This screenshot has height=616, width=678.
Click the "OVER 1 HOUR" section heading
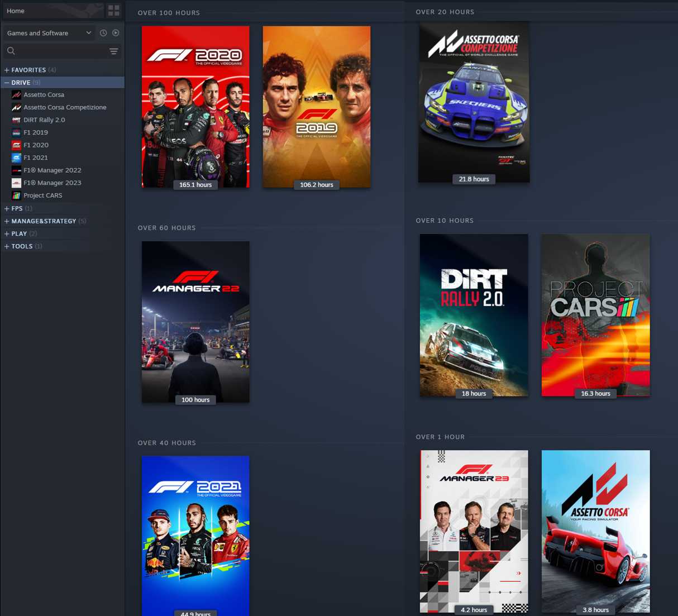440,437
